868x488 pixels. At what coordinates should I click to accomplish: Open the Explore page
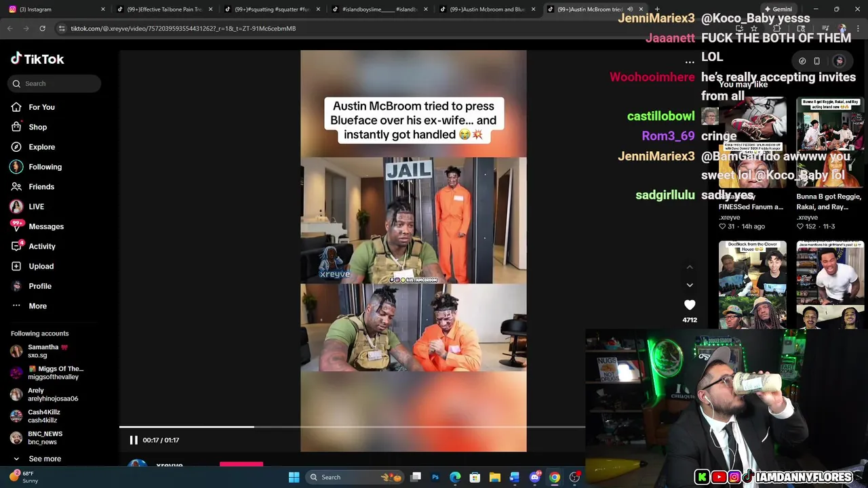(x=41, y=147)
